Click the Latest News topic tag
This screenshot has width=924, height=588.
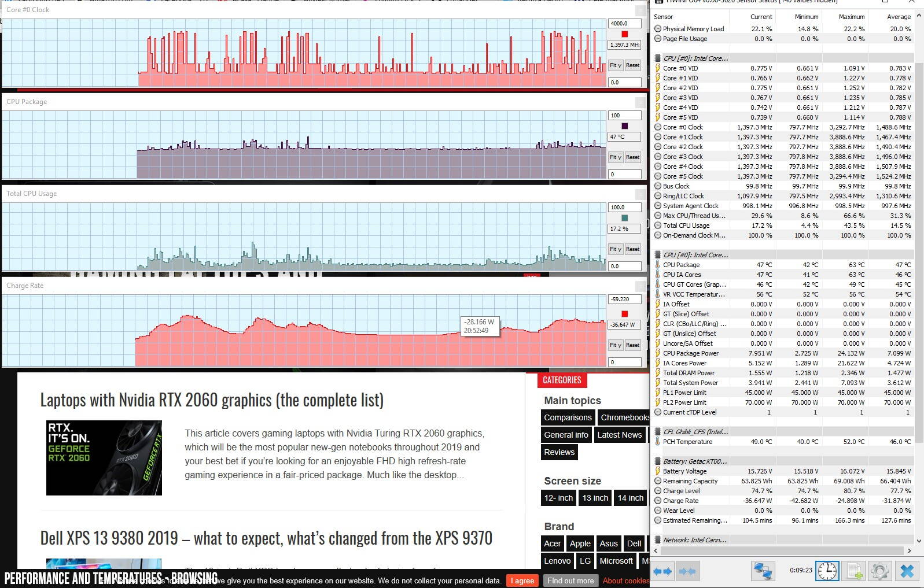click(x=619, y=435)
